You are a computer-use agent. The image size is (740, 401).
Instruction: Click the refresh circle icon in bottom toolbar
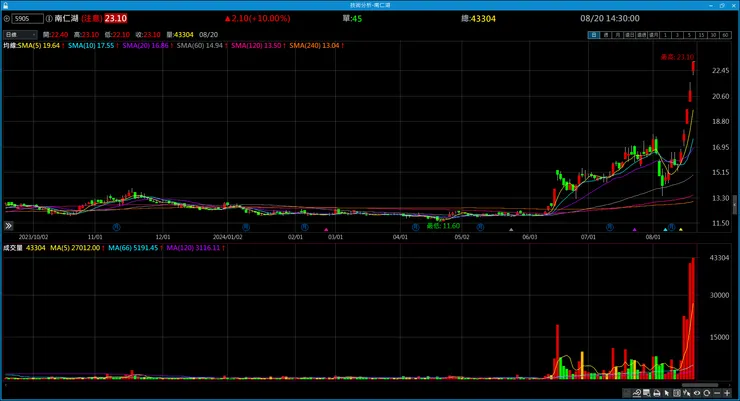pyautogui.click(x=706, y=393)
